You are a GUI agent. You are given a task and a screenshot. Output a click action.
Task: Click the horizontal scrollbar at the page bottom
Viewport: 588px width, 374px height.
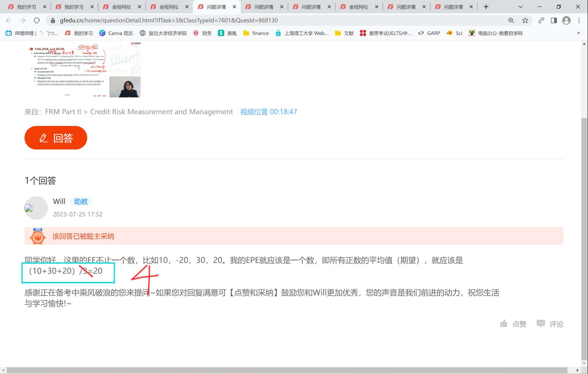pos(287,370)
